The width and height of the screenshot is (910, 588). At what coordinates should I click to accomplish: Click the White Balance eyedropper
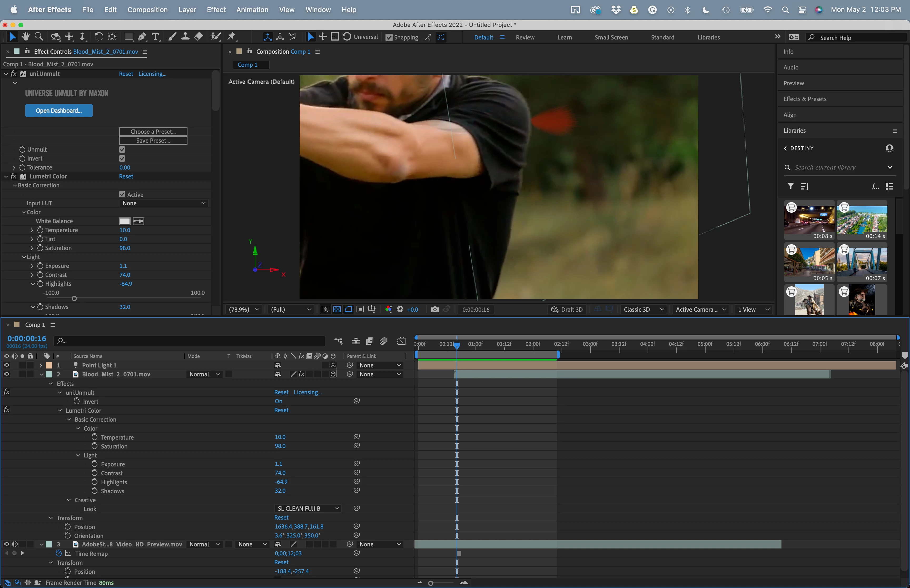[x=138, y=221]
